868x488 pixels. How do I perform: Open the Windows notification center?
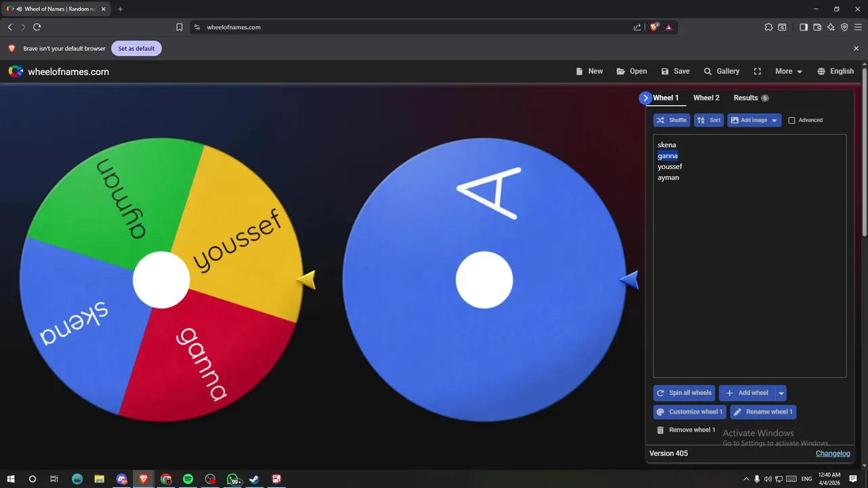coord(853,479)
